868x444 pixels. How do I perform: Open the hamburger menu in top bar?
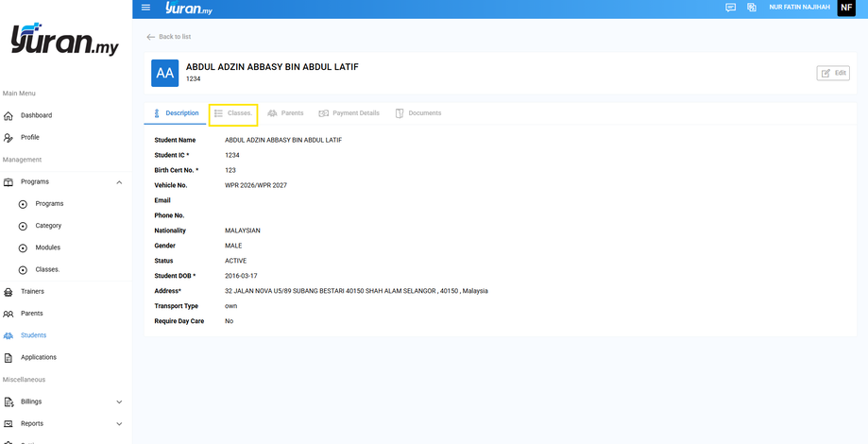coord(146,8)
